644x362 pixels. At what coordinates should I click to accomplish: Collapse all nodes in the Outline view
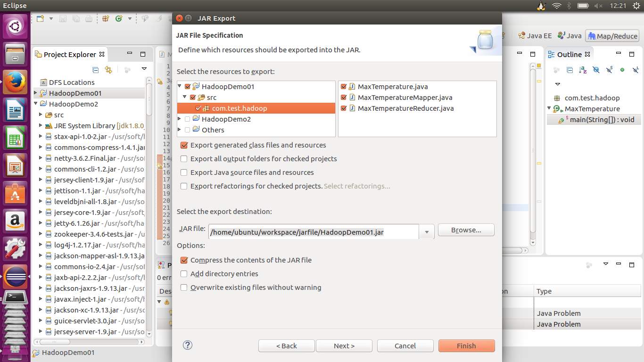(570, 70)
